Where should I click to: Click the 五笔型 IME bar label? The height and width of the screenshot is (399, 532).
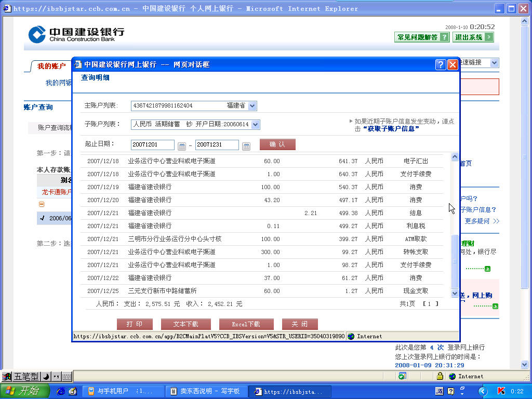(26, 377)
